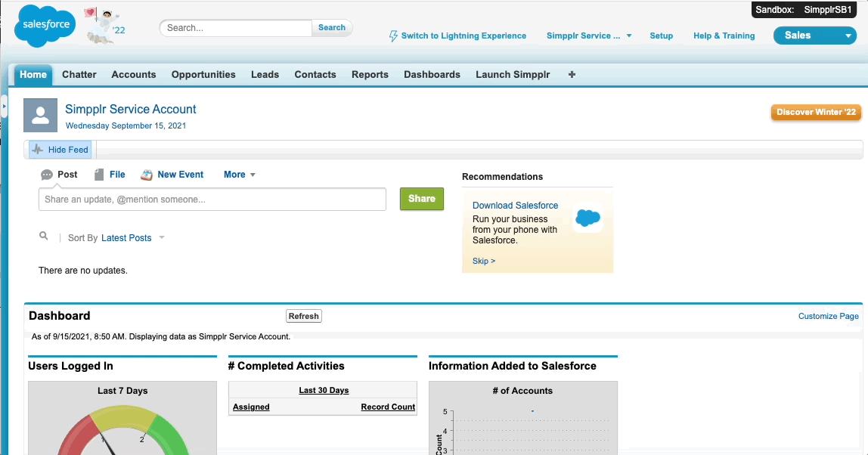Switch to the Dashboards tab
Viewport: 868px width, 455px height.
click(x=432, y=75)
